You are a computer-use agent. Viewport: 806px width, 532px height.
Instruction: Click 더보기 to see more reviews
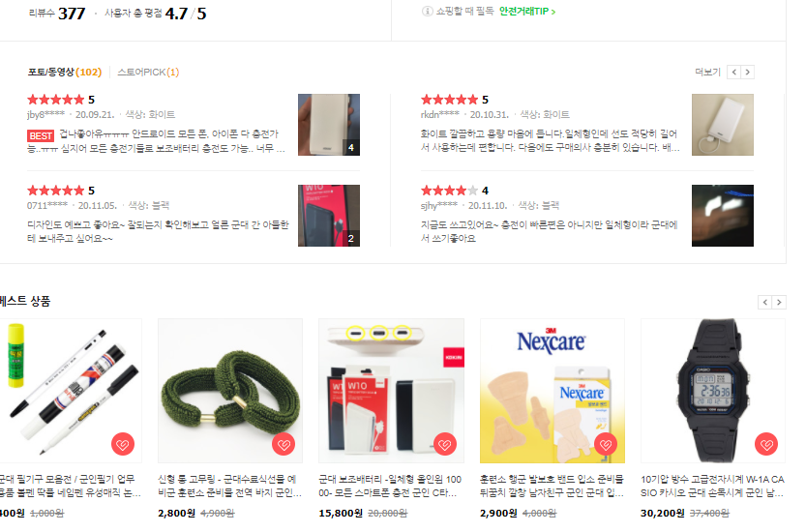[708, 72]
